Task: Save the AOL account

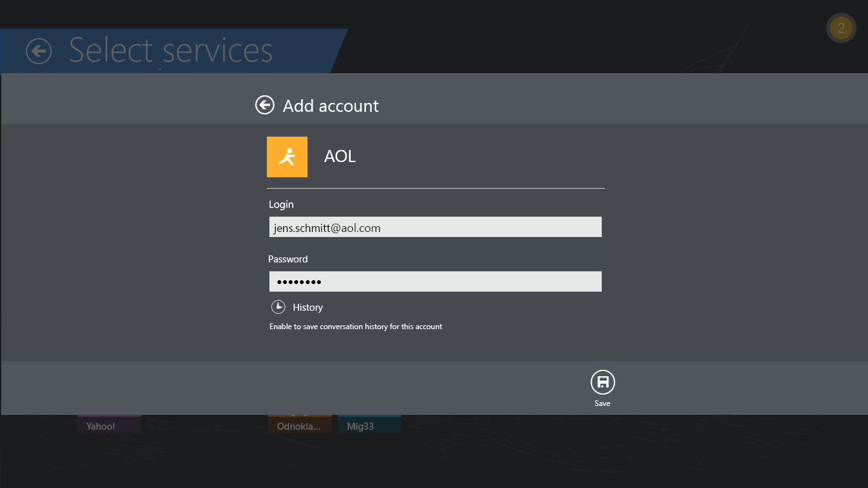Action: (603, 383)
